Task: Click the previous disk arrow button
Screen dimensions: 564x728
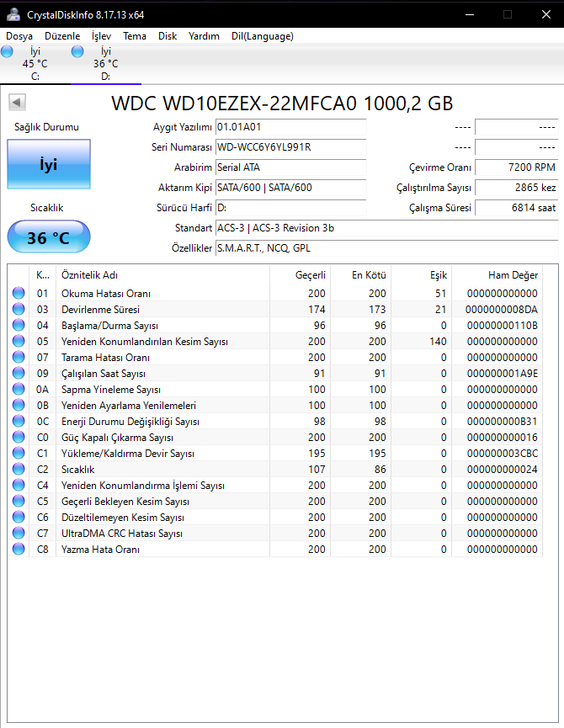Action: point(17,102)
